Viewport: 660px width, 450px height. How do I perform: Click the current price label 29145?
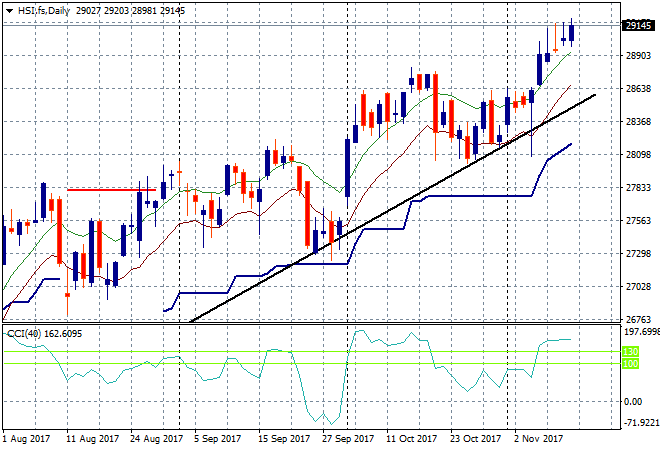pos(637,26)
